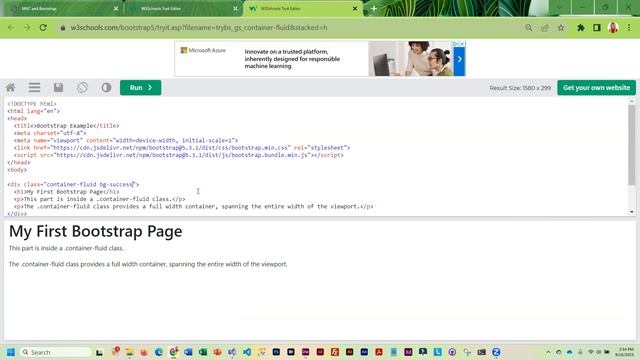The image size is (640, 360).
Task: Click the meta viewport line in code
Action: pyautogui.click(x=126, y=140)
